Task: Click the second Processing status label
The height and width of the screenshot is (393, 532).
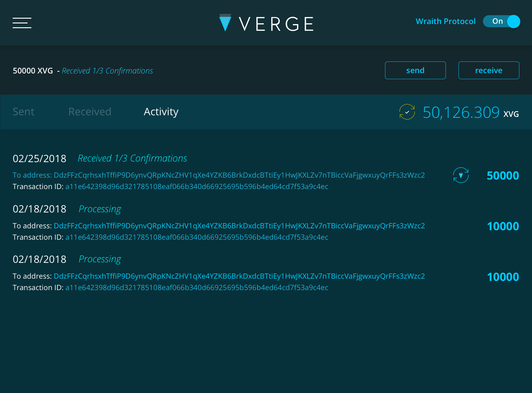Action: [x=100, y=259]
